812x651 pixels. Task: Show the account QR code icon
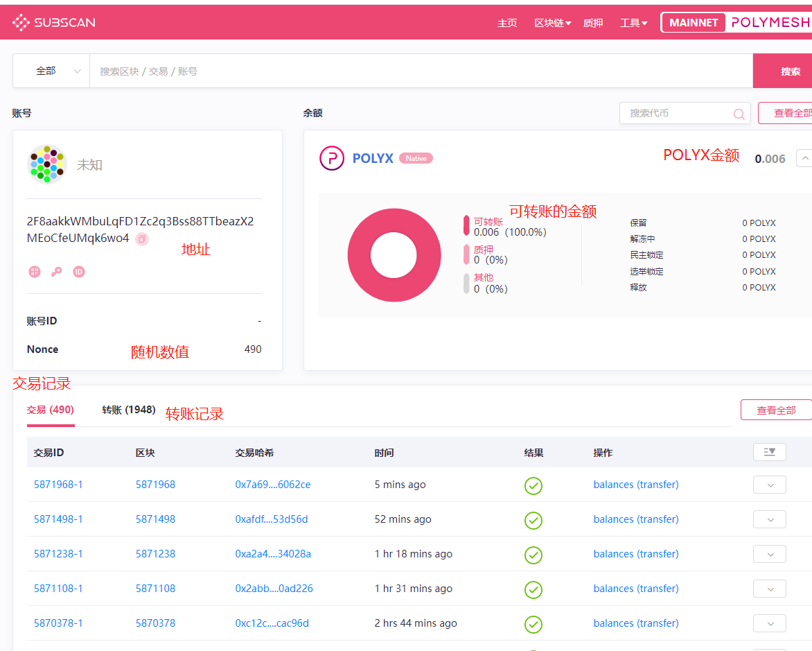(x=35, y=272)
